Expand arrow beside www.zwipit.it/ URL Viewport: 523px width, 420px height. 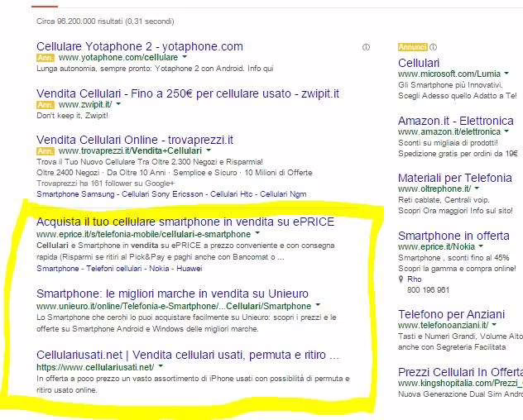[118, 105]
